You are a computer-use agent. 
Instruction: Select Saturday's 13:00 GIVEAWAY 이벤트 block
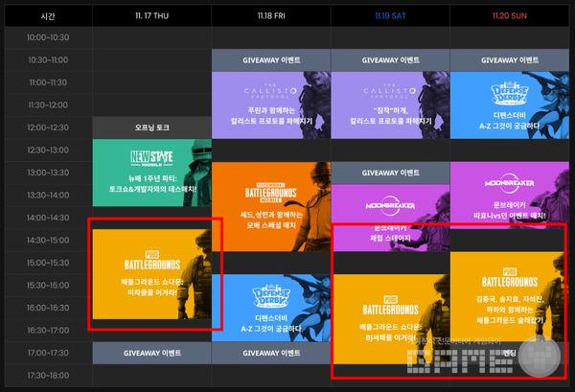pyautogui.click(x=390, y=173)
